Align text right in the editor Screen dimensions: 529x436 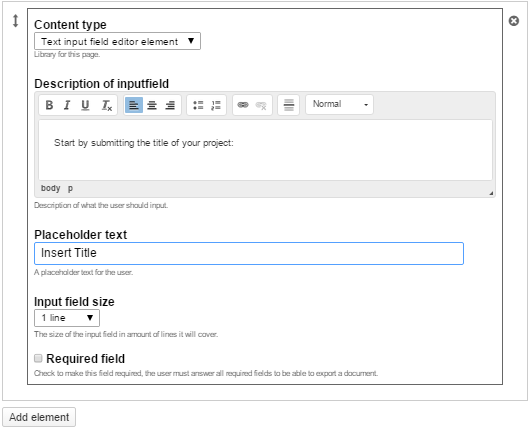(x=170, y=105)
